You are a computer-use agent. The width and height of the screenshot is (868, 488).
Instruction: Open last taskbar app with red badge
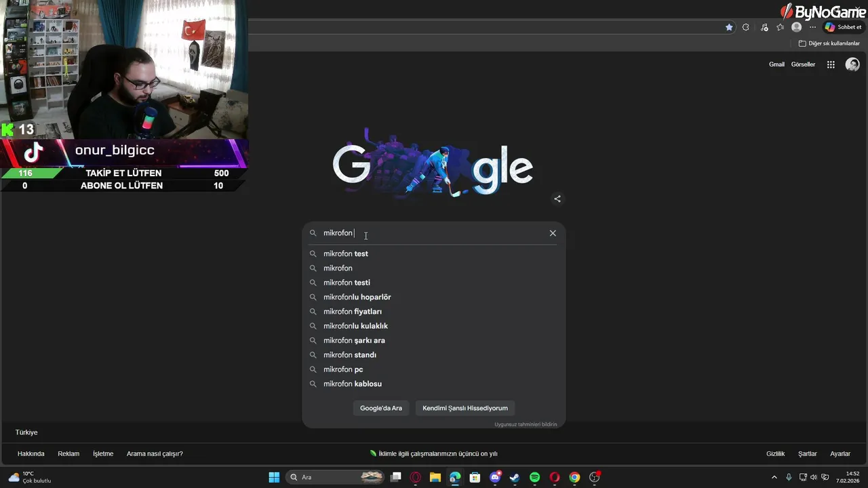click(595, 477)
